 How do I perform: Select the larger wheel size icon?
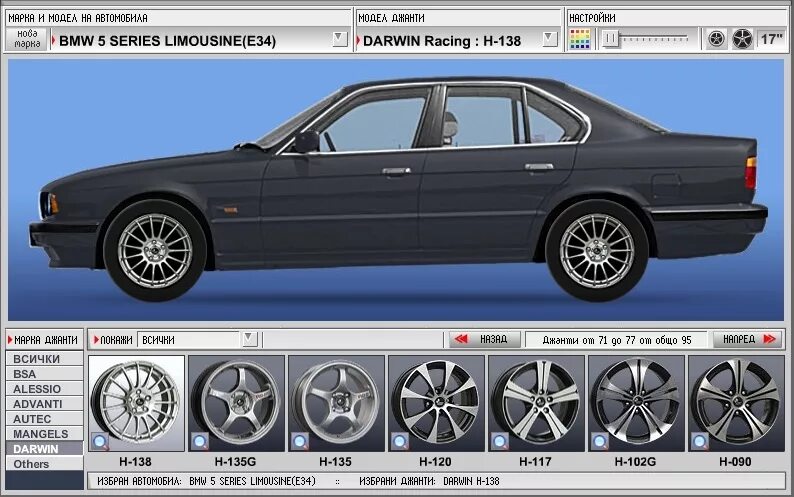pyautogui.click(x=742, y=39)
